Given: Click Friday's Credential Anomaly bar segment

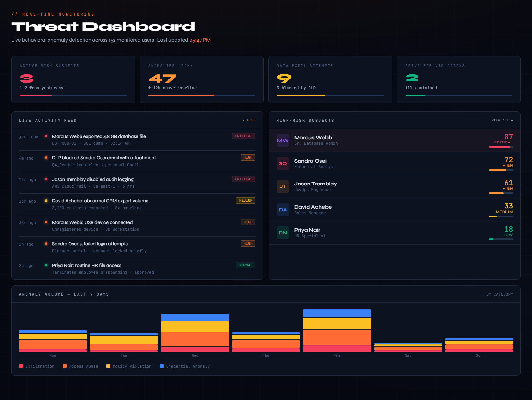Looking at the screenshot, I should (337, 313).
